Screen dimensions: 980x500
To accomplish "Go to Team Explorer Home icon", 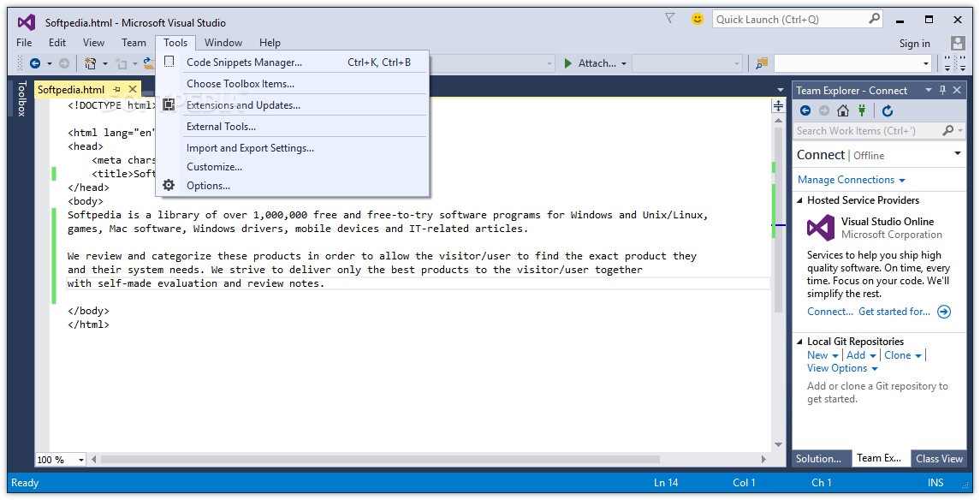I will click(x=843, y=110).
